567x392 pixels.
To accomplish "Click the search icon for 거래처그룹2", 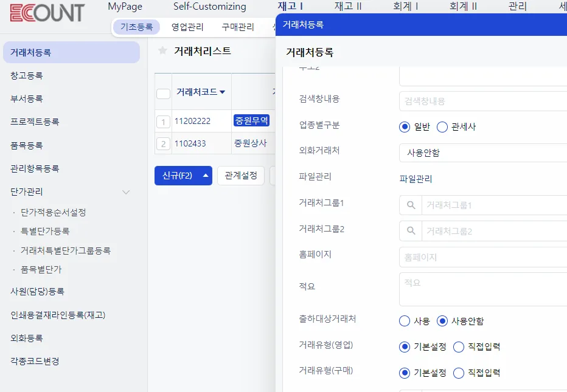I will [x=411, y=231].
